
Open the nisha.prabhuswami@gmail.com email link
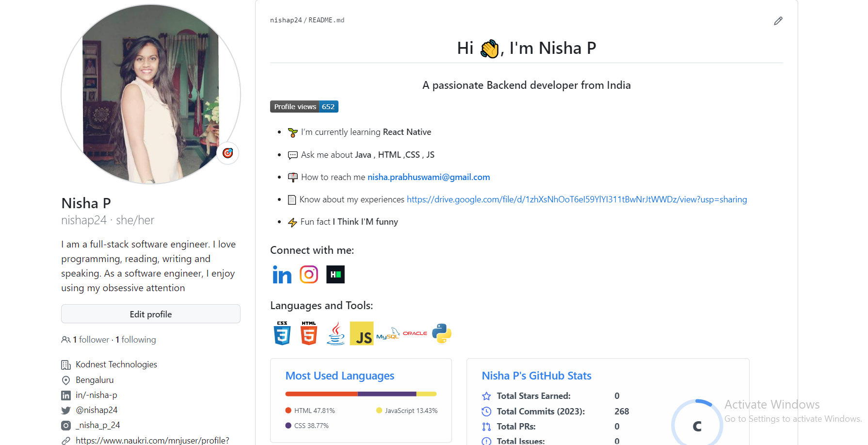click(429, 177)
